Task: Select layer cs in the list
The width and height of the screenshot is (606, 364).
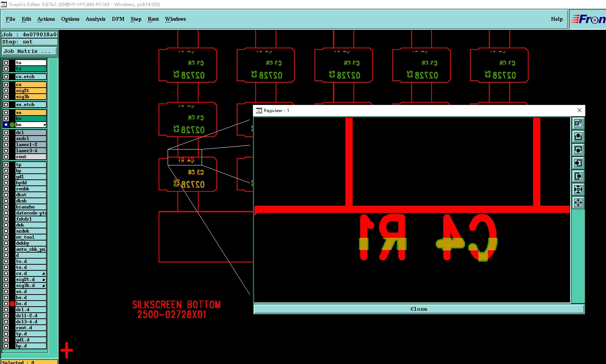Action: coord(31,85)
